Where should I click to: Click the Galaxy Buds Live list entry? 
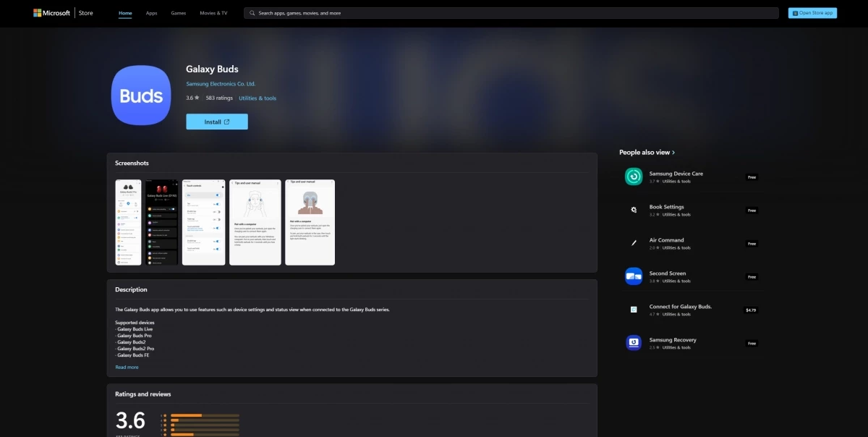135,329
